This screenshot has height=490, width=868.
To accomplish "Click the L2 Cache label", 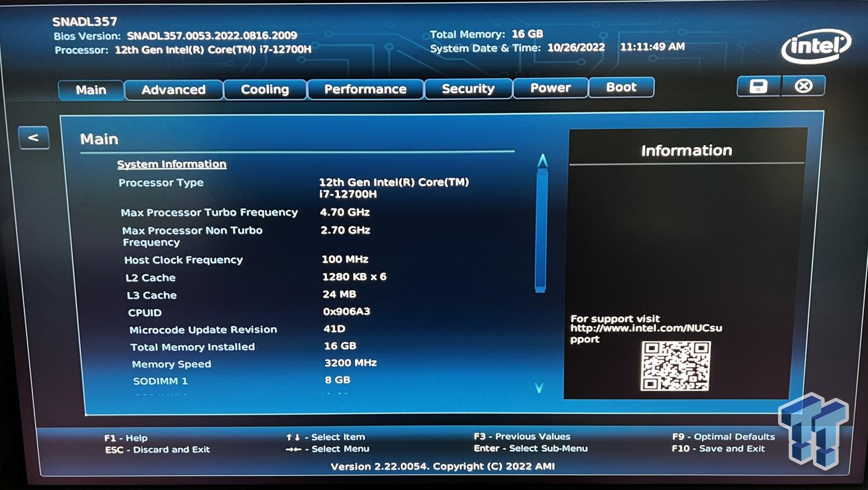I will pyautogui.click(x=150, y=277).
